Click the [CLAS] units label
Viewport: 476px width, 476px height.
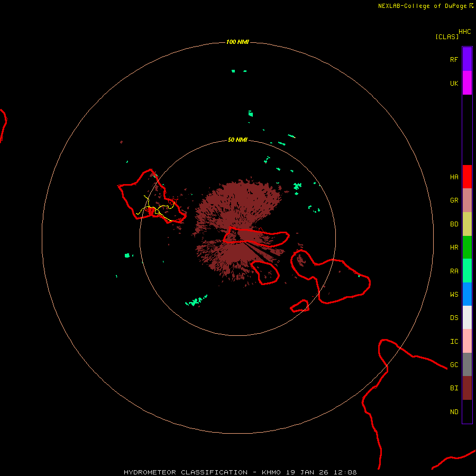pos(447,36)
